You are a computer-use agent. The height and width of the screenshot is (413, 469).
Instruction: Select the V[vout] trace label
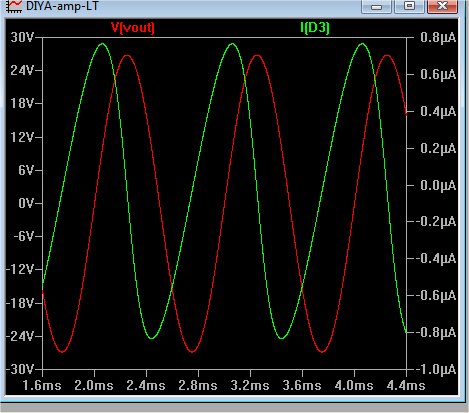(x=133, y=28)
